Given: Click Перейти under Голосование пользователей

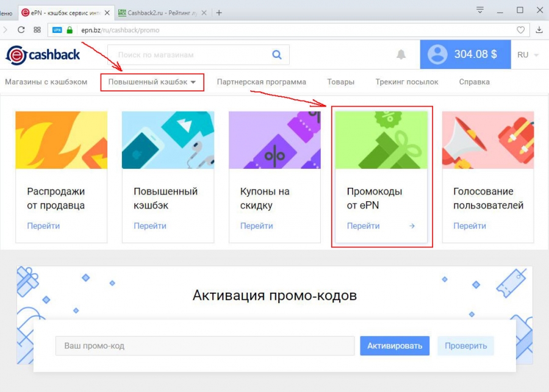Looking at the screenshot, I should [x=470, y=226].
